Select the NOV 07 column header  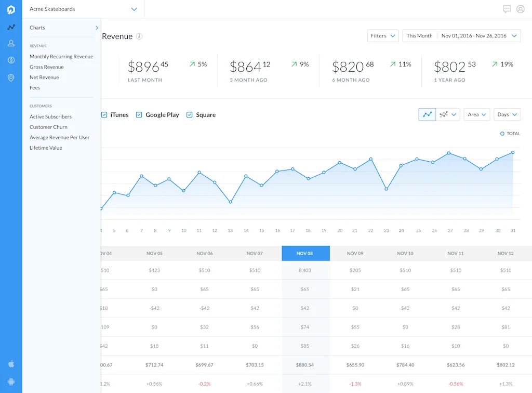[x=255, y=253]
